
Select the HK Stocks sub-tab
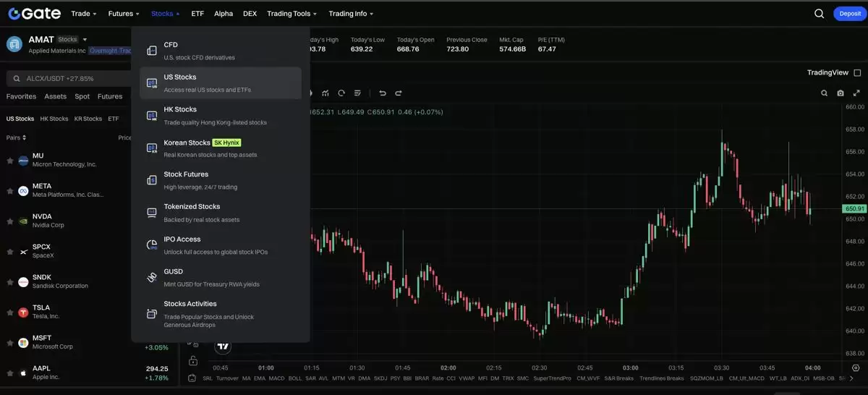54,119
